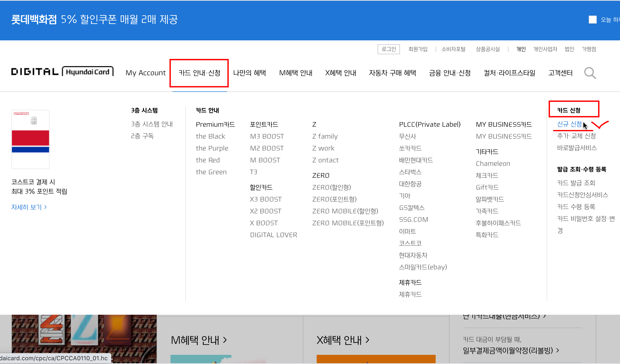
Task: Switch to the 개인사업자 tab
Action: pyautogui.click(x=545, y=49)
